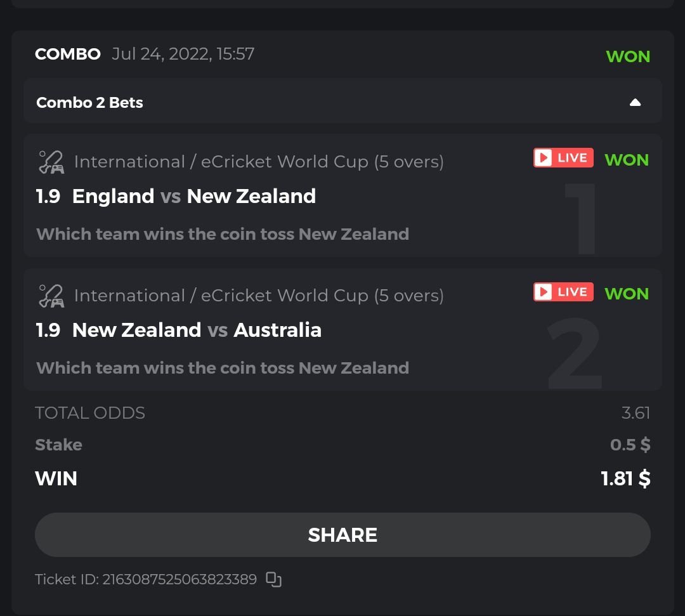Viewport: 685px width, 616px height.
Task: Open the England vs New Zealand match
Action: tap(194, 197)
